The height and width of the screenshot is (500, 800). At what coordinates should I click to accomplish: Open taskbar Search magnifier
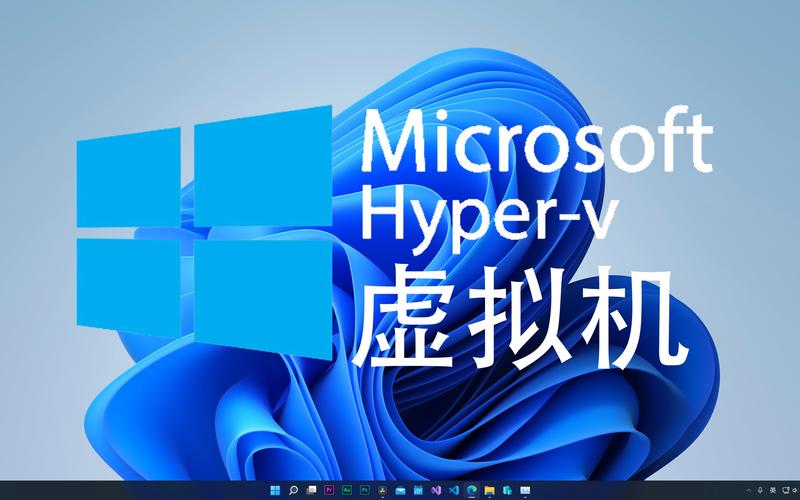(293, 490)
